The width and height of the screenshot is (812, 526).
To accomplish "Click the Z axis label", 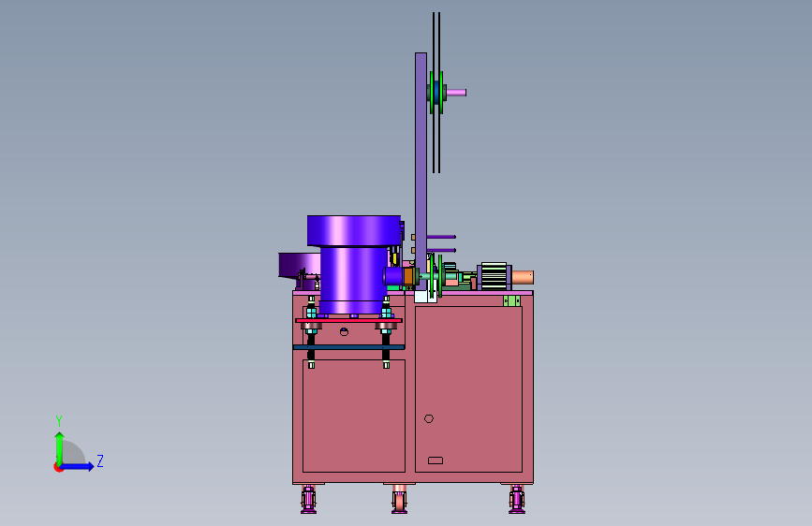I will click(x=100, y=460).
